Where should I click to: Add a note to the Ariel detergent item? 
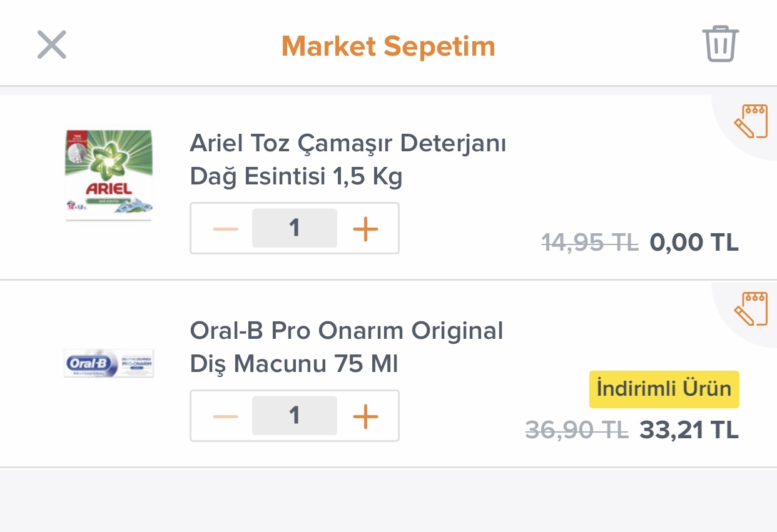tap(749, 120)
